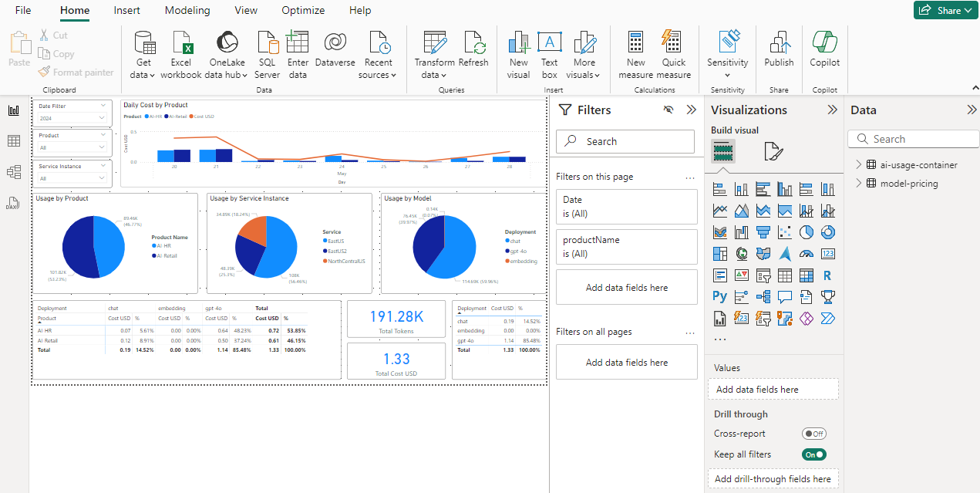Open DAX query view from sidebar
The width and height of the screenshot is (980, 493).
pyautogui.click(x=13, y=203)
